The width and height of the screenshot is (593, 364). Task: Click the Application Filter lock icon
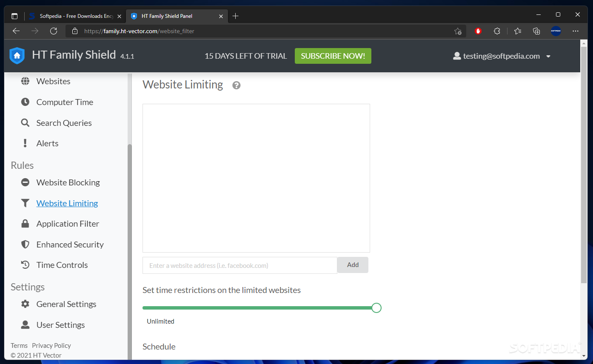click(x=26, y=224)
